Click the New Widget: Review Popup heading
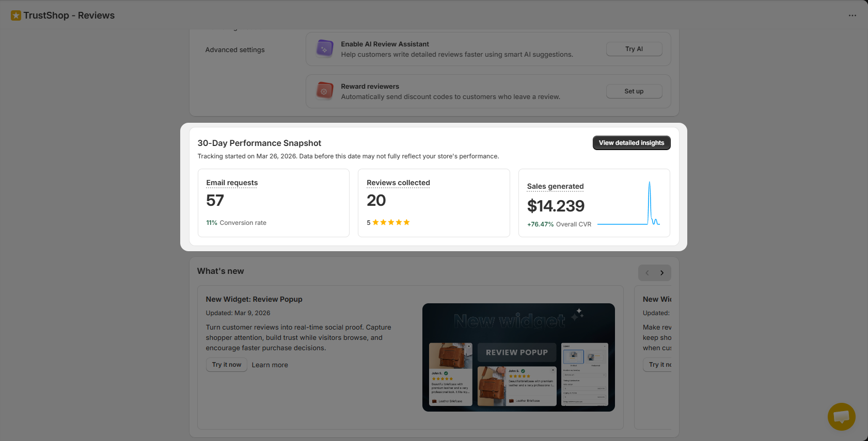The width and height of the screenshot is (868, 441). coord(254,299)
